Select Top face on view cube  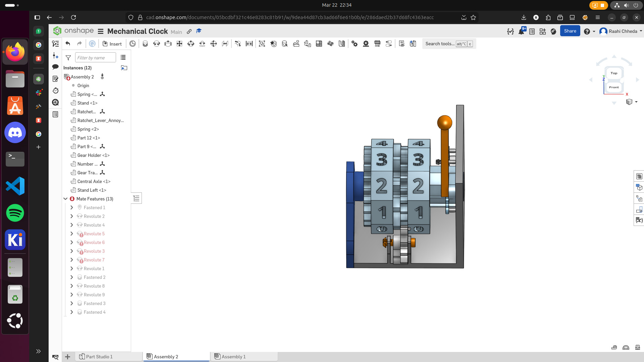click(x=614, y=73)
